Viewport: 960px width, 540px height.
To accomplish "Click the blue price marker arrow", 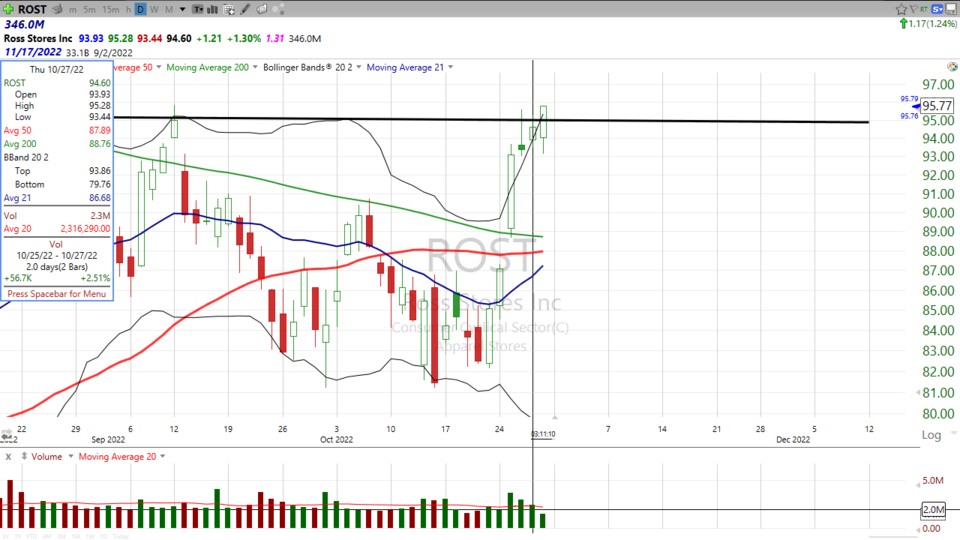I will coord(916,107).
